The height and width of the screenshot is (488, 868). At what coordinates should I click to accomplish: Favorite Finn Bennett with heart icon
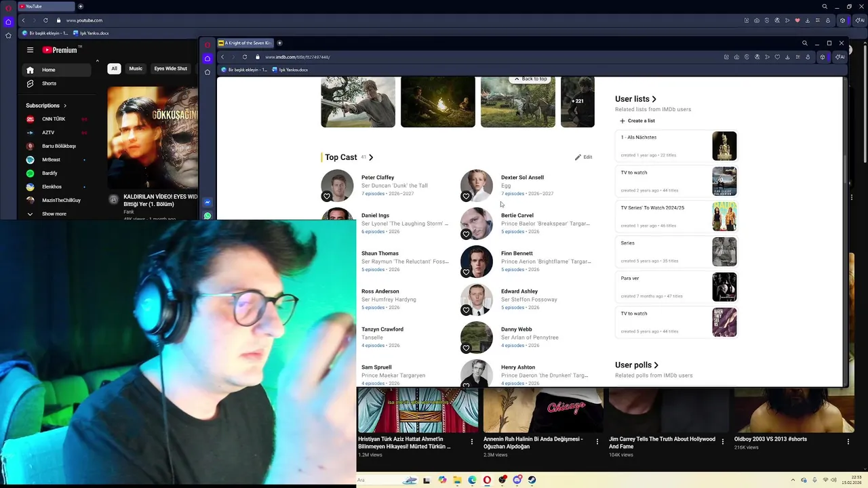[466, 272]
